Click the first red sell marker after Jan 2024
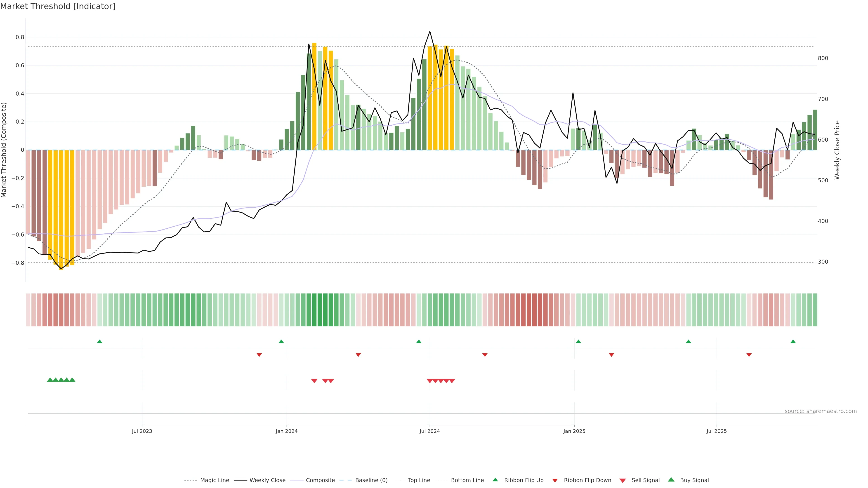 314,381
